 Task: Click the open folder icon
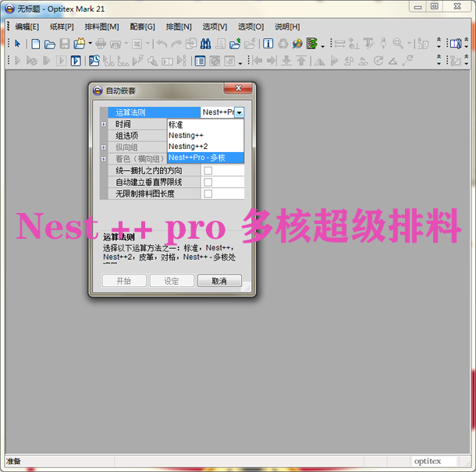click(50, 44)
